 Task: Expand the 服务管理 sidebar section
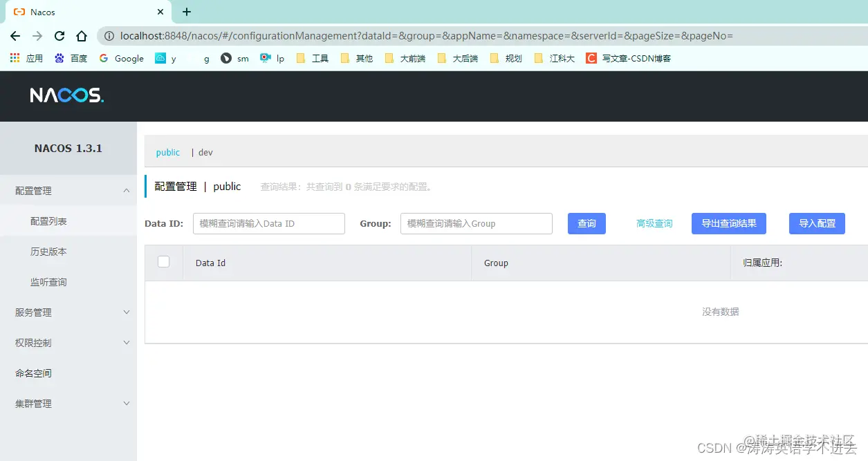[33, 312]
